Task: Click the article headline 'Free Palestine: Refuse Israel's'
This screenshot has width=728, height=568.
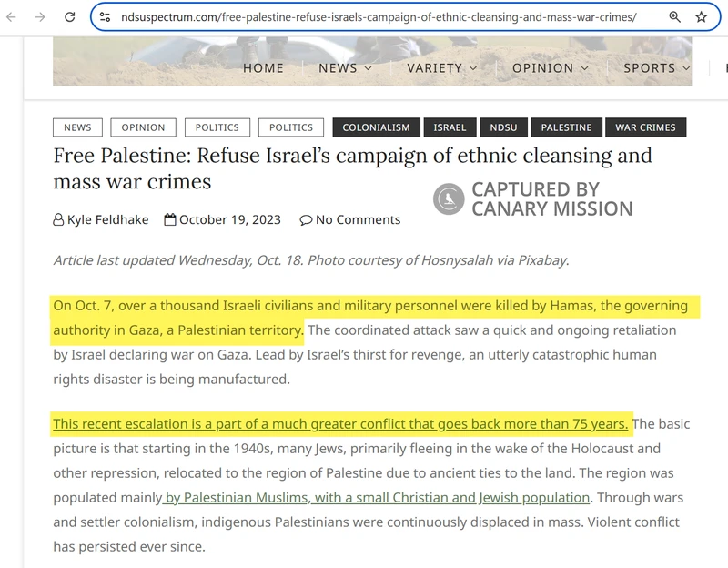Action: click(x=352, y=168)
